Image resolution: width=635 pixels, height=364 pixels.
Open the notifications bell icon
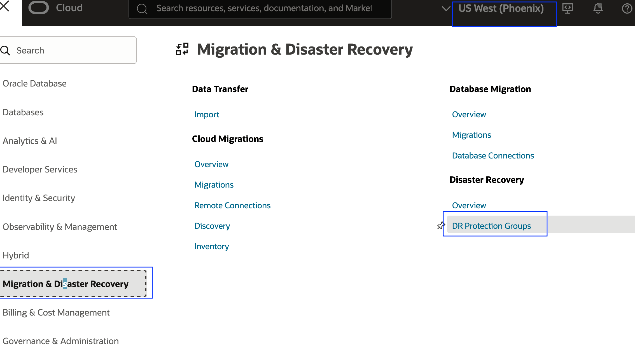(598, 8)
